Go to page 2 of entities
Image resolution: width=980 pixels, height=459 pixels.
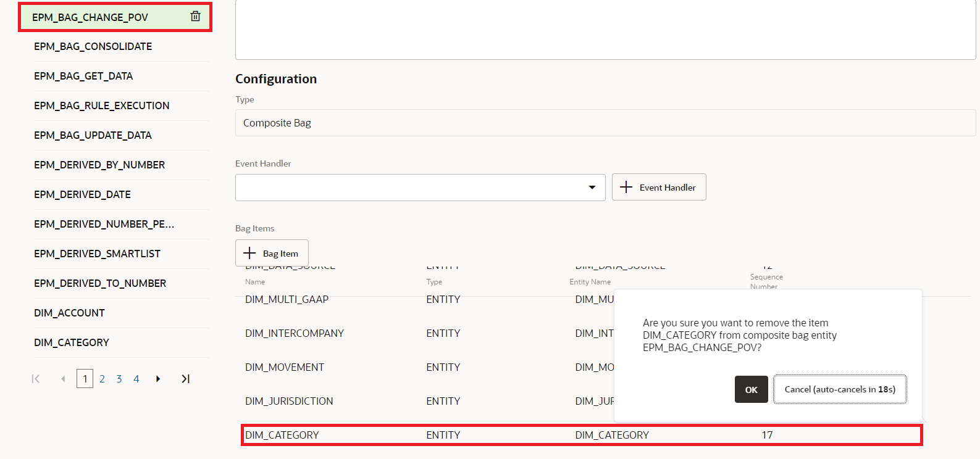pyautogui.click(x=102, y=379)
